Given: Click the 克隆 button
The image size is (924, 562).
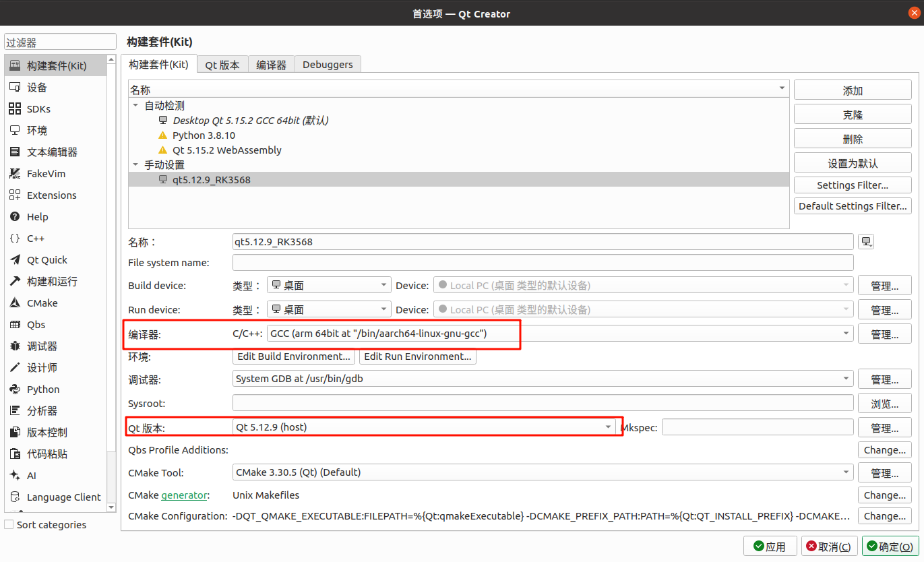Looking at the screenshot, I should [x=853, y=115].
